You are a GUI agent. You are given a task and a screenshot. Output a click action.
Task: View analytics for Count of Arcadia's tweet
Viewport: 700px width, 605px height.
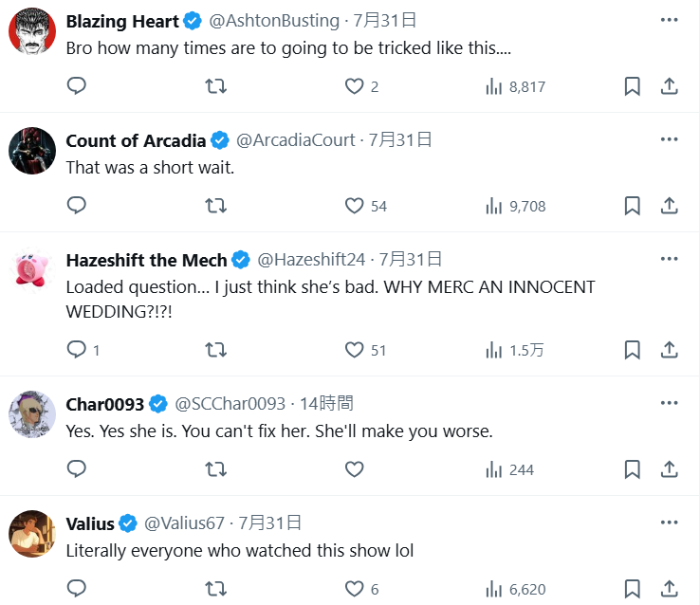[515, 206]
